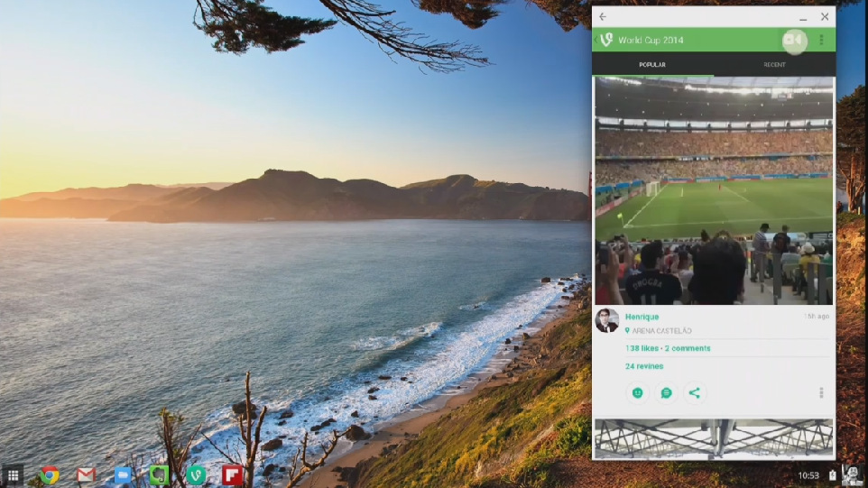Switch to the Recent tab
The height and width of the screenshot is (488, 868).
click(x=774, y=65)
